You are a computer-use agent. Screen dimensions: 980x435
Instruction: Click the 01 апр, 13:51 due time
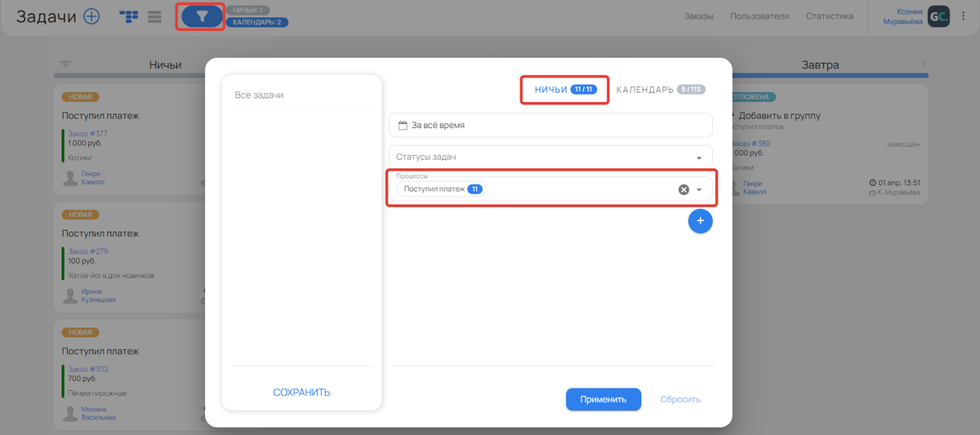(895, 183)
